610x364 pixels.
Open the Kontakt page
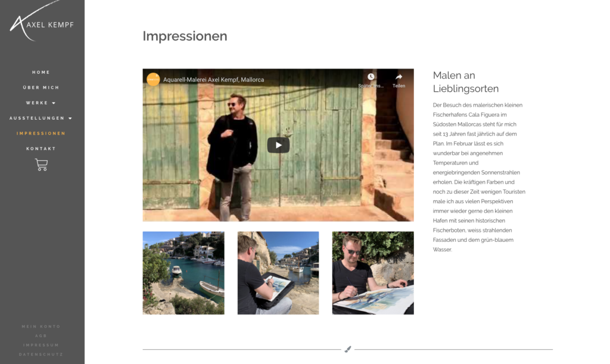(41, 148)
